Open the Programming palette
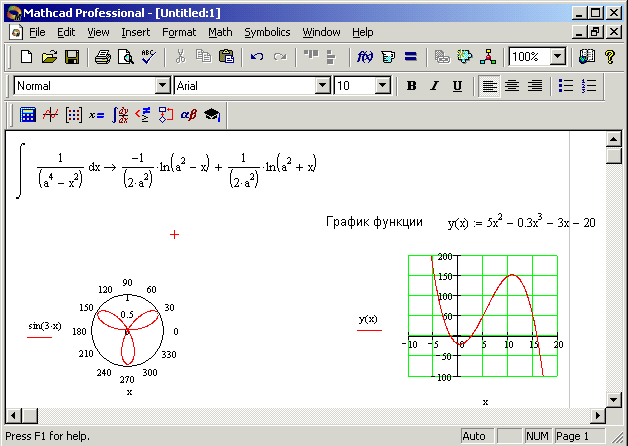This screenshot has width=628, height=446. point(165,115)
